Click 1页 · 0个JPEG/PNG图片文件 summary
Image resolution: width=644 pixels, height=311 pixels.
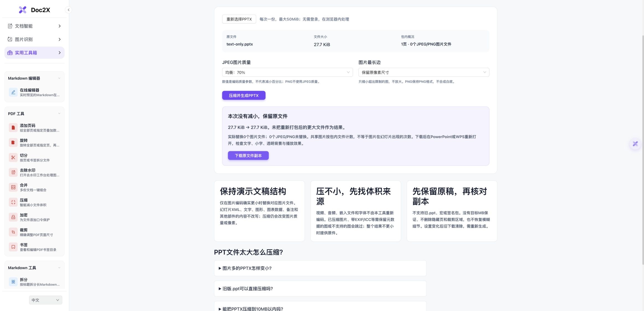tap(426, 44)
